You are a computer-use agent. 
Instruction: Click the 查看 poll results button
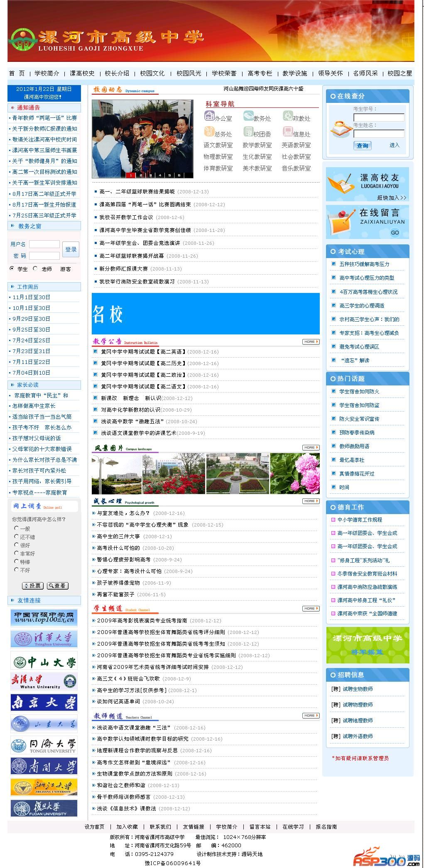tap(58, 586)
